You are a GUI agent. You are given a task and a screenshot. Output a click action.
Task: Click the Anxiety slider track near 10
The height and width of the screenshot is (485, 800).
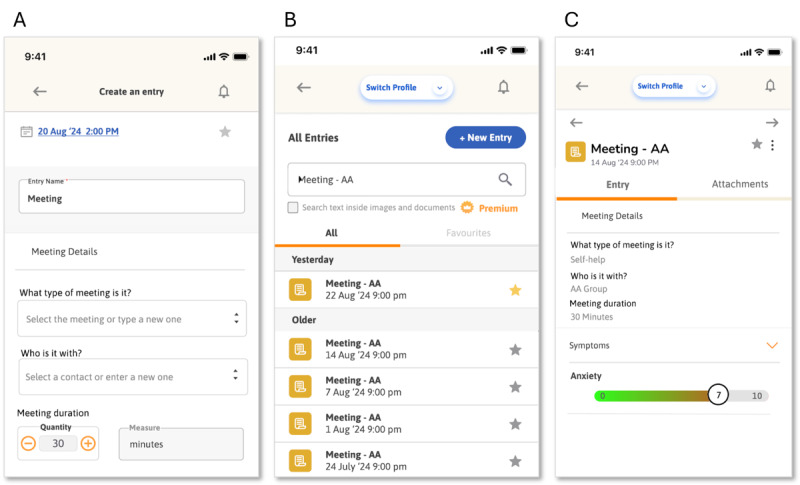tap(757, 396)
